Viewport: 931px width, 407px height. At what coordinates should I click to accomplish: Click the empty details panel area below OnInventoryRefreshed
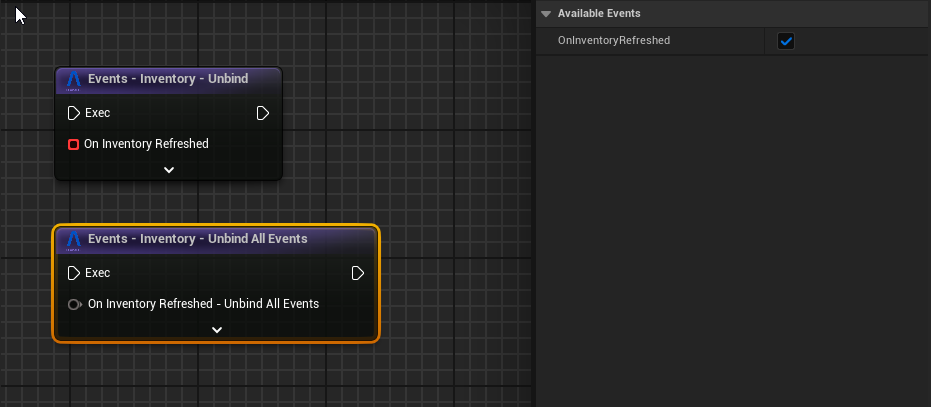point(730,230)
